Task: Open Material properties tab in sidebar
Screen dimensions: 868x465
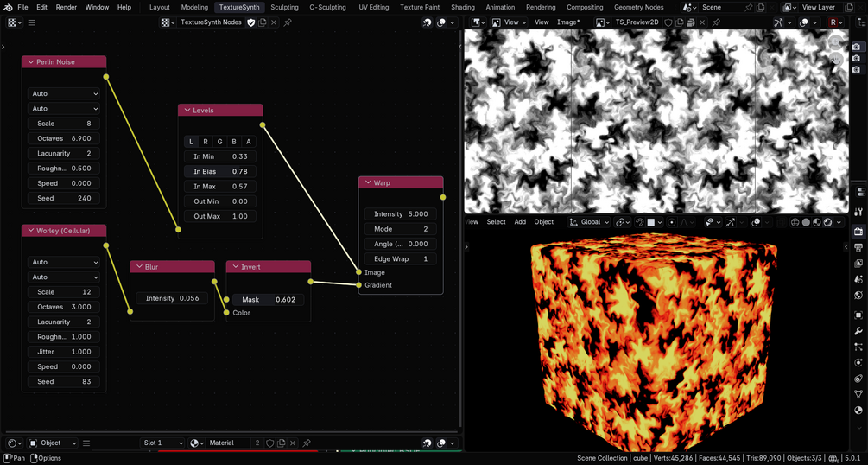Action: (858, 411)
